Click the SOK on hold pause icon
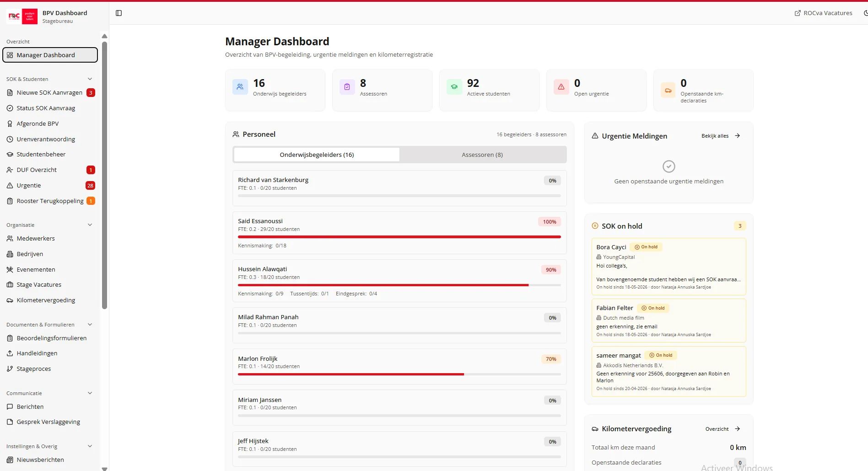Image resolution: width=868 pixels, height=471 pixels. click(x=595, y=226)
